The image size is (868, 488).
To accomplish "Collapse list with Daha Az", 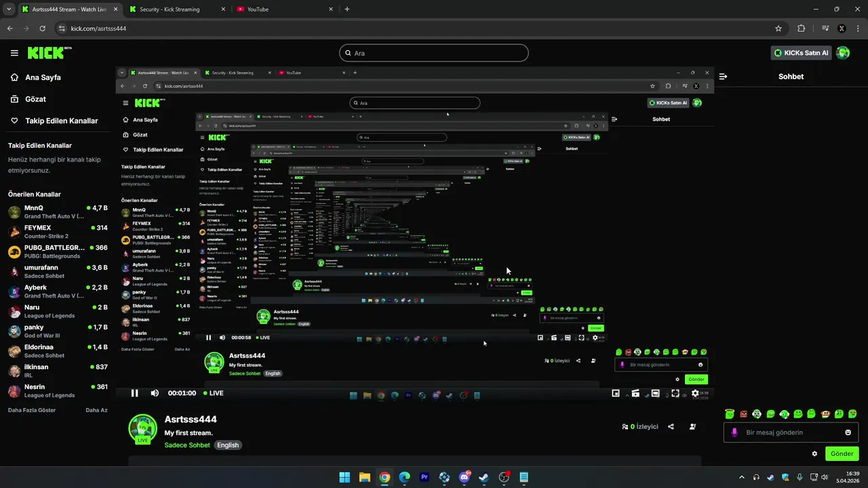I will click(x=96, y=410).
